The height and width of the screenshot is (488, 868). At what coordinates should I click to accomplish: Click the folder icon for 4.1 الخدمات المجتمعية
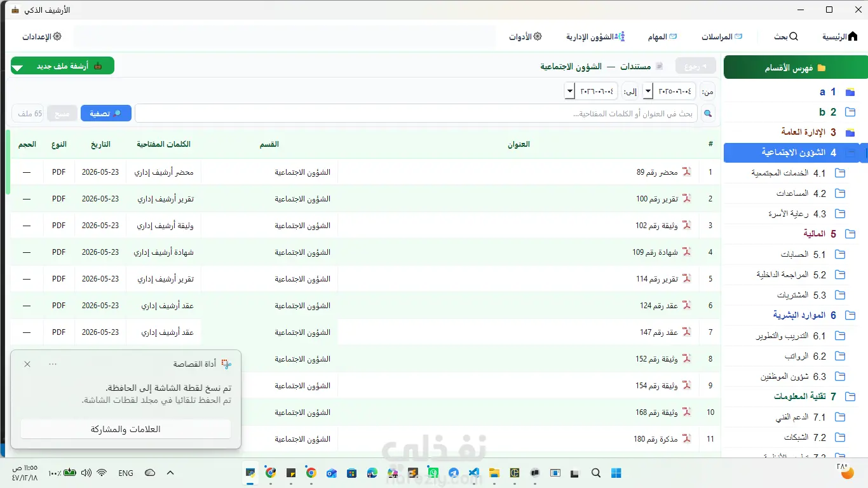tap(840, 173)
